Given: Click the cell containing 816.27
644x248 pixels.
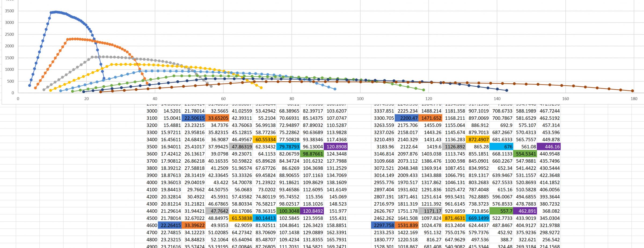Looking at the screenshot, I should tap(430, 240).
